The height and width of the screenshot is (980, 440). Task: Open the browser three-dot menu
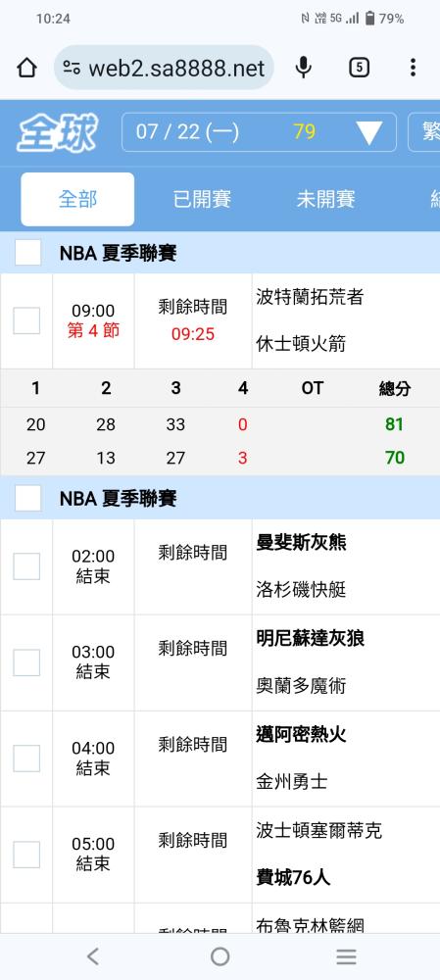(x=413, y=68)
